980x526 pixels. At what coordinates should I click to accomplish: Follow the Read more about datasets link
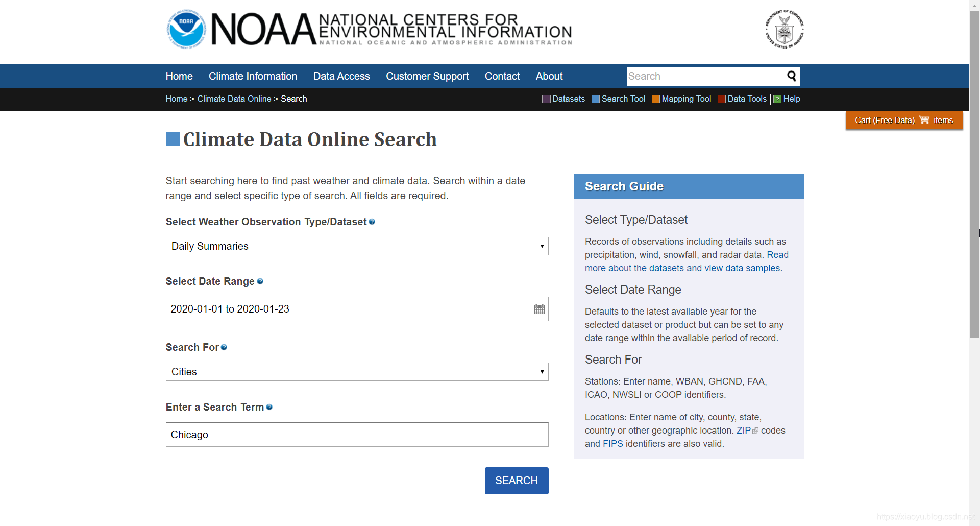(x=682, y=268)
